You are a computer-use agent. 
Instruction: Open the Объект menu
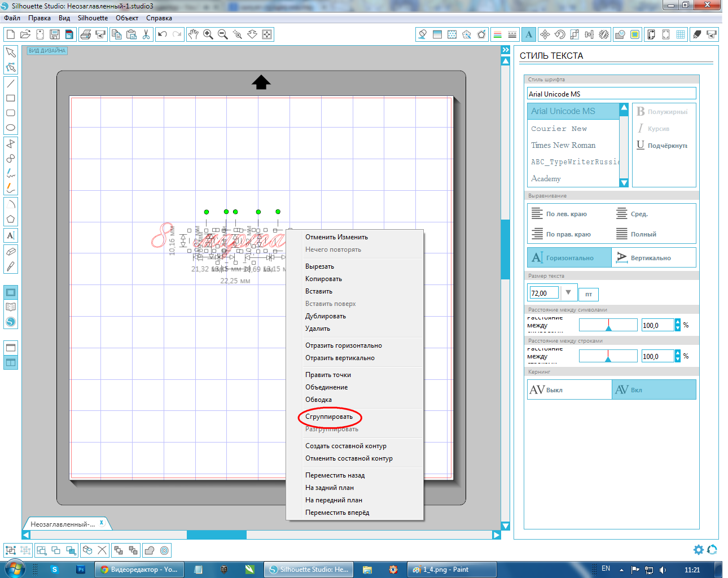pos(127,18)
